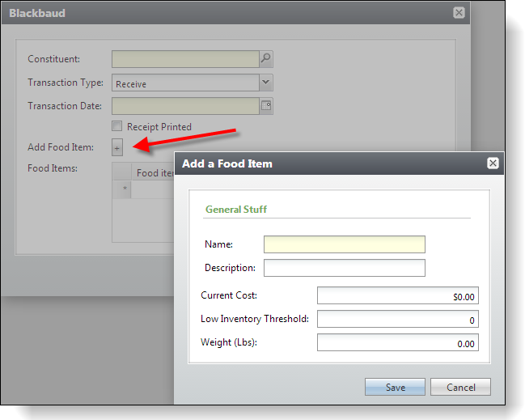Click the Name input field
Image resolution: width=525 pixels, height=420 pixels.
(344, 244)
